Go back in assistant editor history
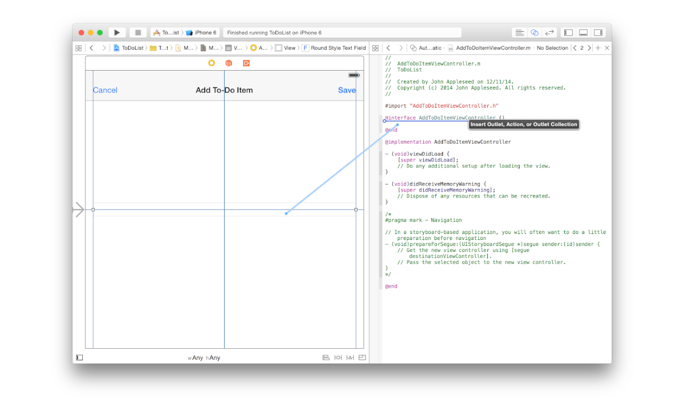 (x=388, y=48)
